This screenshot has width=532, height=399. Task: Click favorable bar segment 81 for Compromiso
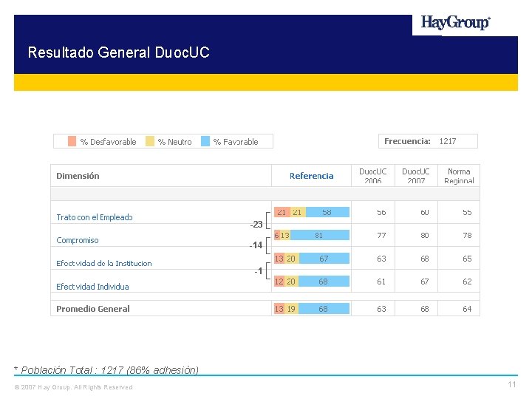[320, 235]
